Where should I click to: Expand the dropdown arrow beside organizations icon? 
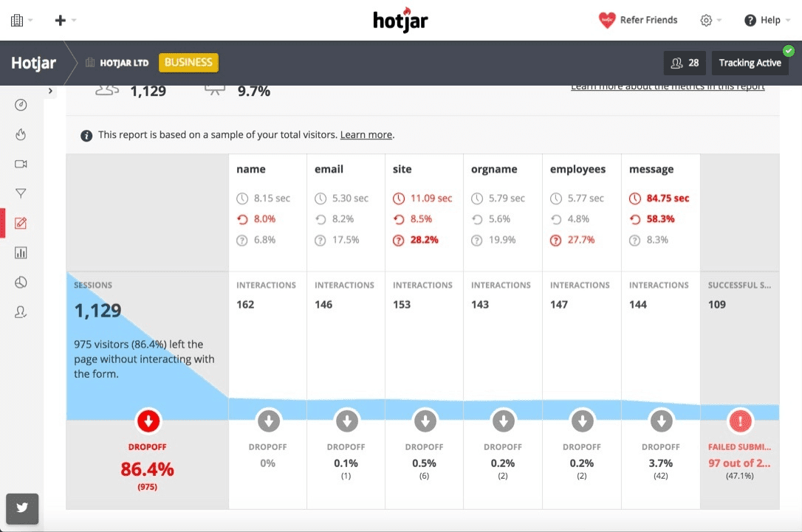[31, 21]
